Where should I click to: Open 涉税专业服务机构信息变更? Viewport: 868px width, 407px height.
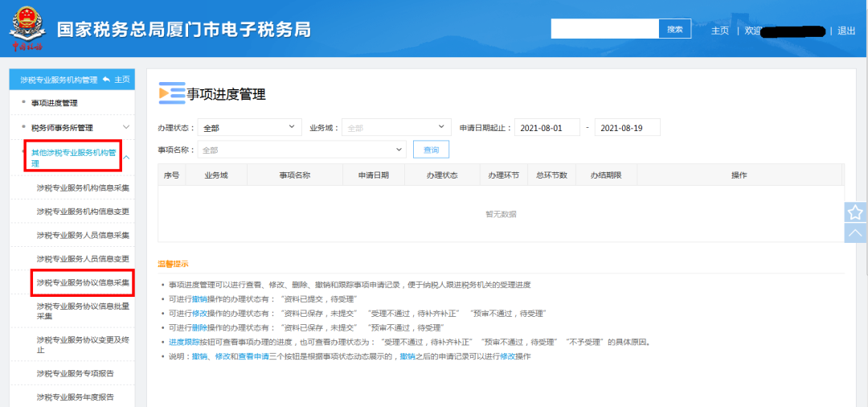83,212
